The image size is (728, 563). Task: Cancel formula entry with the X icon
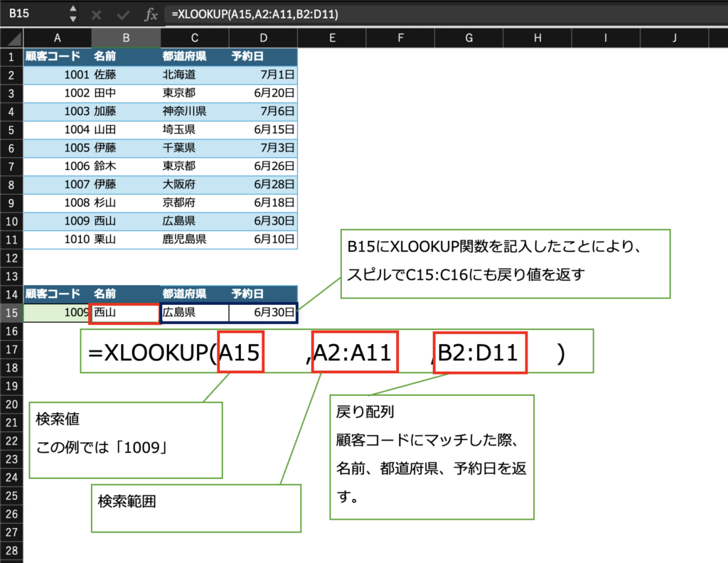[97, 14]
